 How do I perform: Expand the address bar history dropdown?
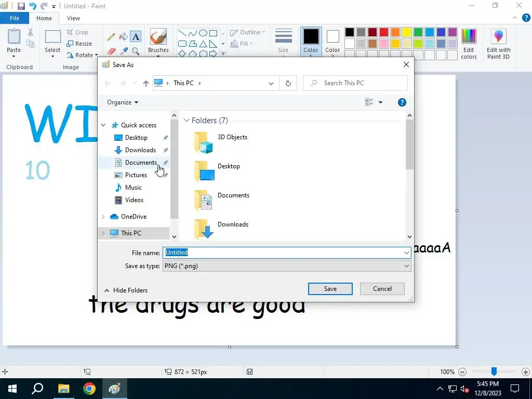271,83
